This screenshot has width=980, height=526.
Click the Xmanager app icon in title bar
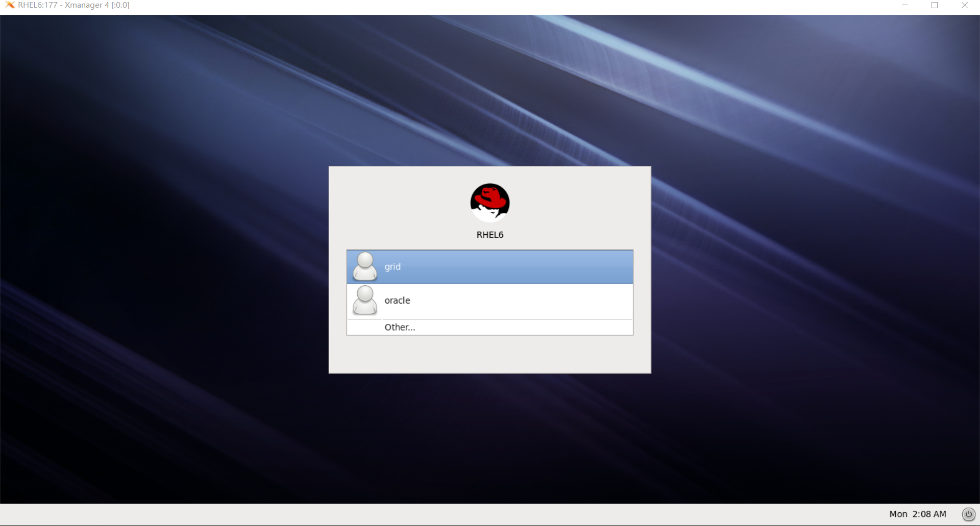(x=10, y=5)
